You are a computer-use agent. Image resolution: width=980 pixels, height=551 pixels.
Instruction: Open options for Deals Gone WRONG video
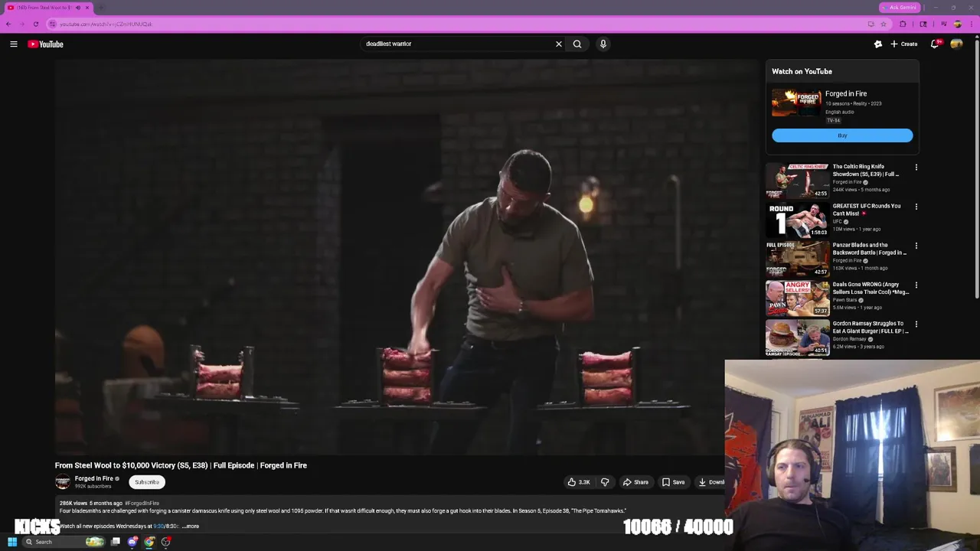tap(916, 285)
